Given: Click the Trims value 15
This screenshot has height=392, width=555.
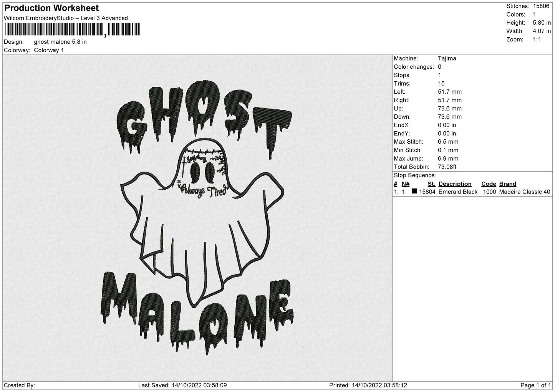Looking at the screenshot, I should [x=441, y=84].
